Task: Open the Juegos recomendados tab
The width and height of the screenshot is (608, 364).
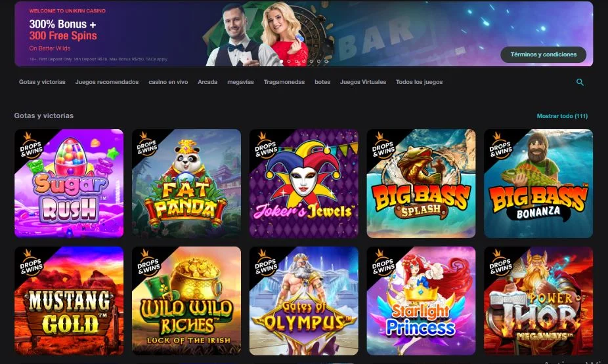Action: point(107,82)
